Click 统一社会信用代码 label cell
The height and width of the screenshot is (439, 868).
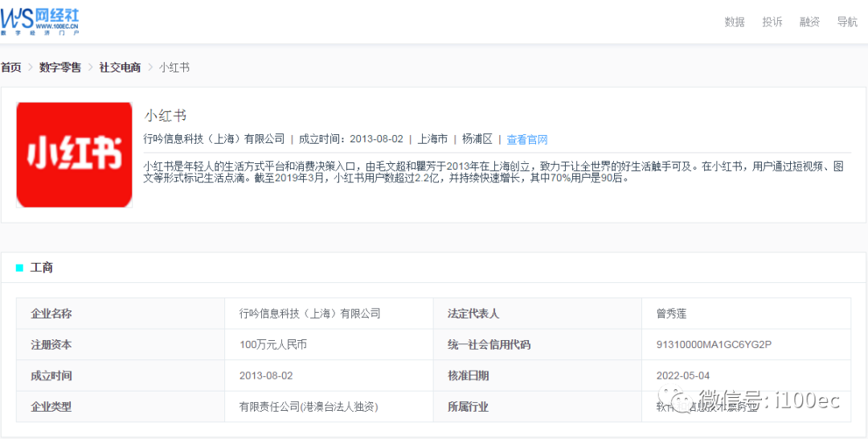(538, 344)
